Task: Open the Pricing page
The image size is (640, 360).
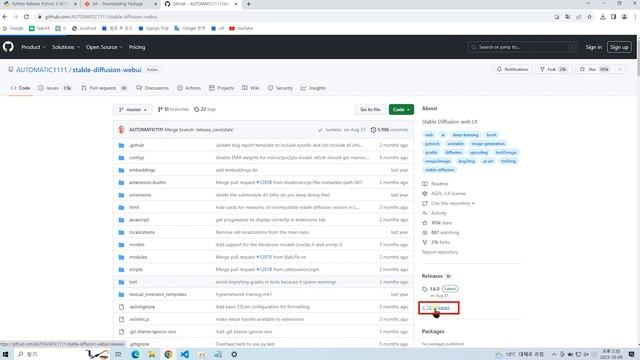Action: click(137, 47)
